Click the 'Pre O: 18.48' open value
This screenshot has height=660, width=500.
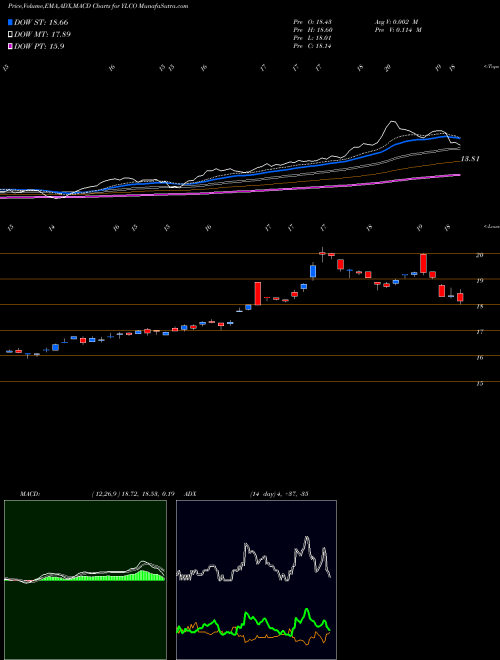click(x=312, y=22)
